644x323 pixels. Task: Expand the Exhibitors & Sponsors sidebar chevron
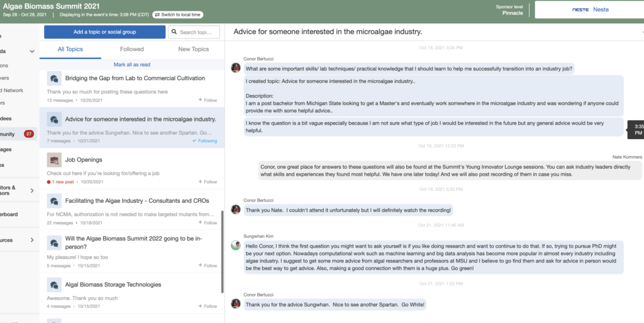click(x=32, y=191)
